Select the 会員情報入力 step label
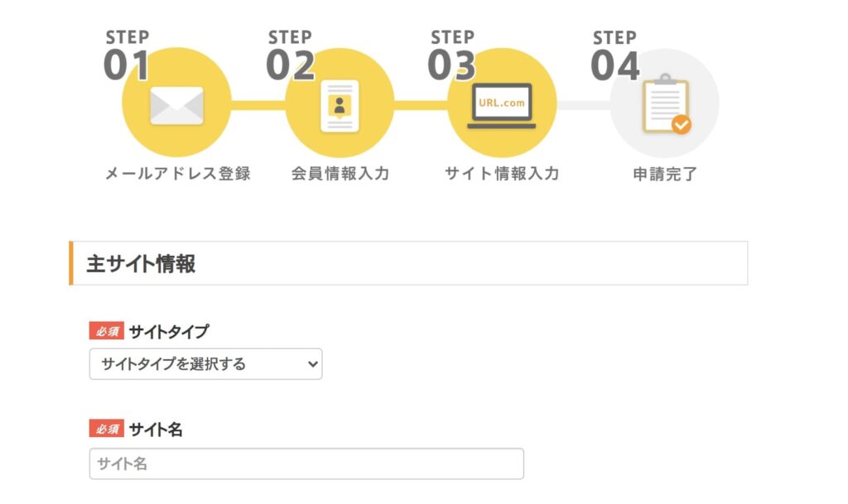Screen dimensions: 848x504 click(x=340, y=174)
